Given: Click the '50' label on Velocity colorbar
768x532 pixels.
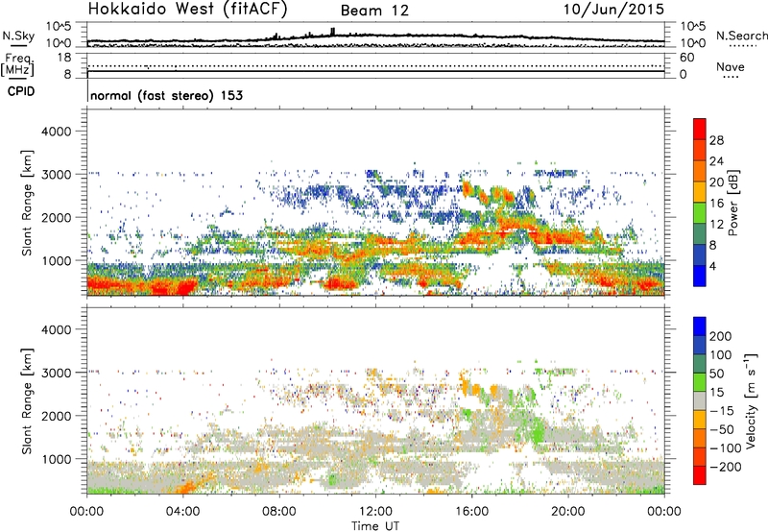Looking at the screenshot, I should [716, 374].
